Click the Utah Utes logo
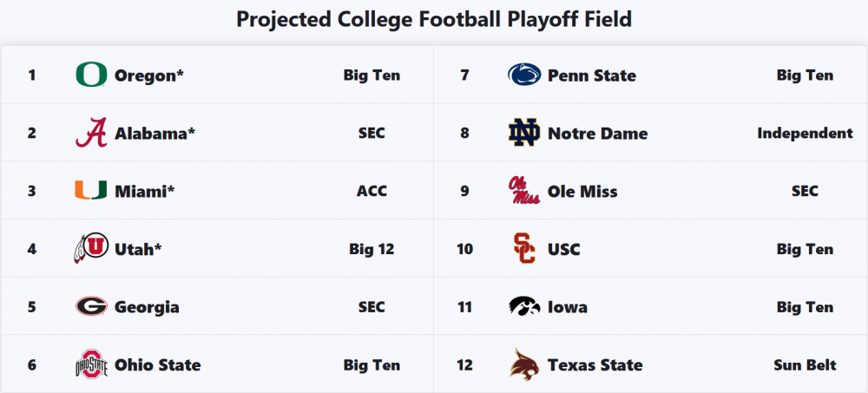Screen dimensions: 868x393 pyautogui.click(x=91, y=249)
